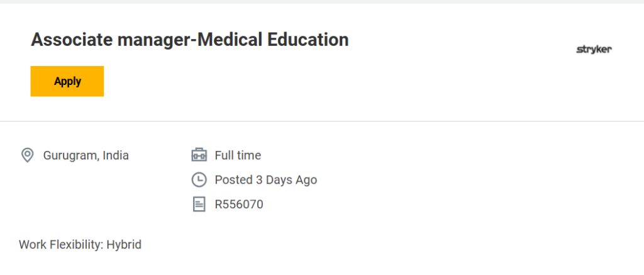Screen dimensions: 644x275
Task: Click the location pin icon
Action: (x=27, y=155)
